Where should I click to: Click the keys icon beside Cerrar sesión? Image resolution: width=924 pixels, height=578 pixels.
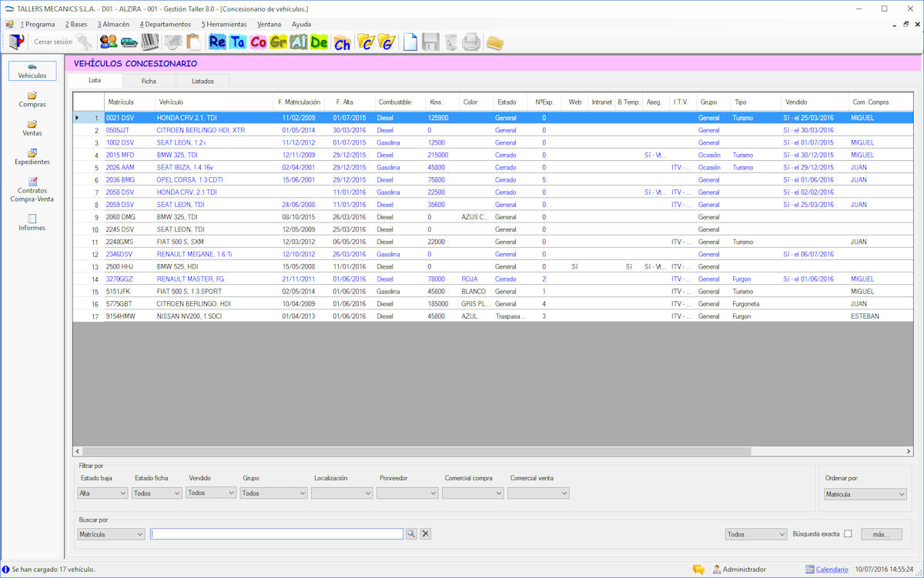coord(85,42)
